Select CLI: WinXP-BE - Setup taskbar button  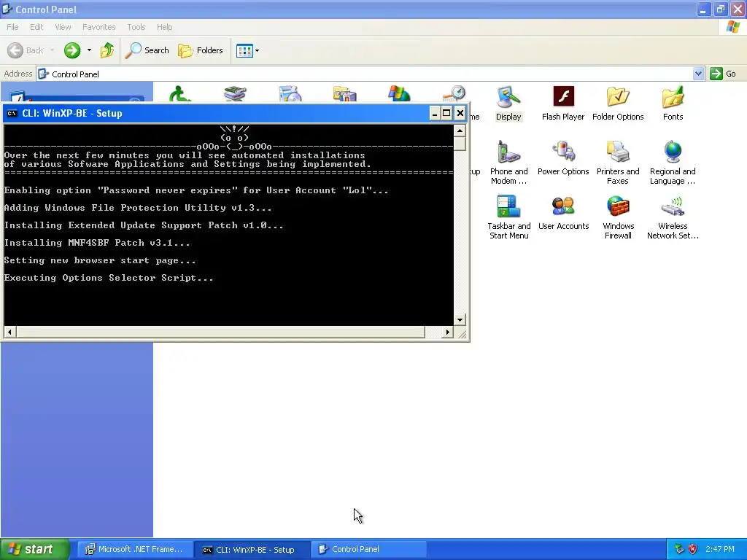coord(253,550)
